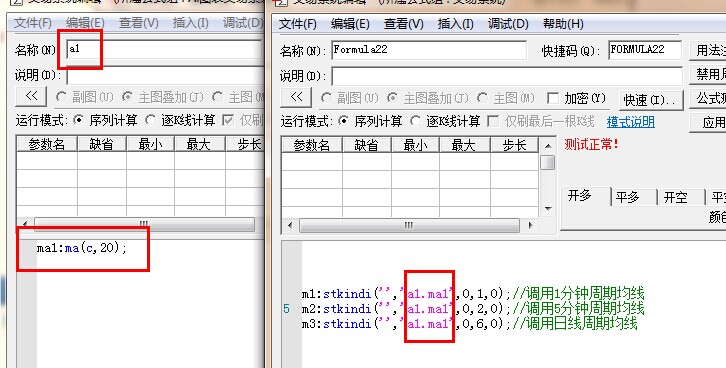726x368 pixels.
Task: Click right arrow of right horizontal scrollbar
Action: 531,225
